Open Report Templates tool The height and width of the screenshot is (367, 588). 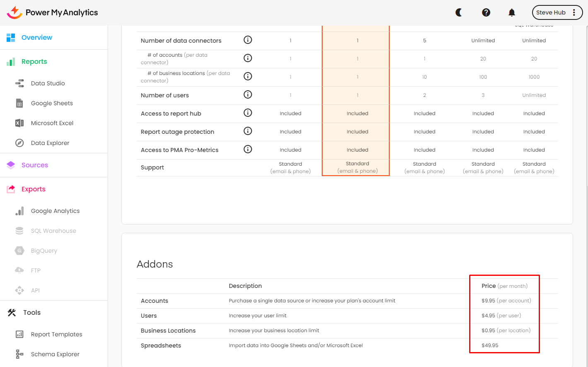coord(56,334)
